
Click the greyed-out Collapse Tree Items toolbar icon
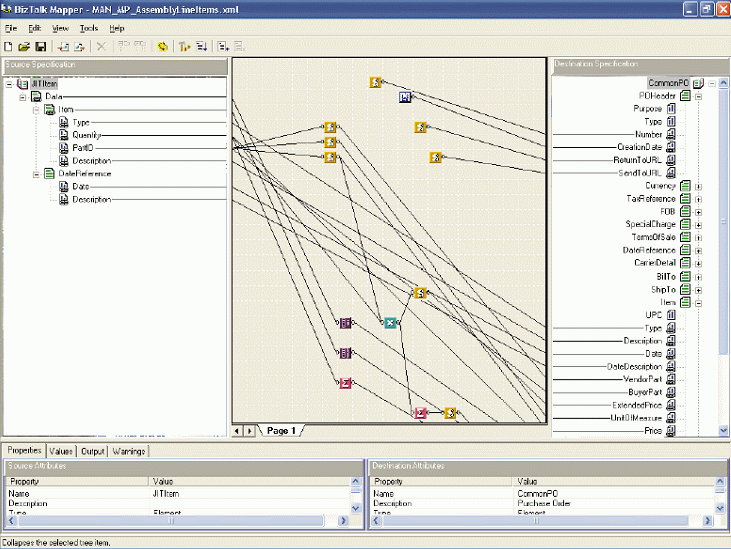[240, 46]
